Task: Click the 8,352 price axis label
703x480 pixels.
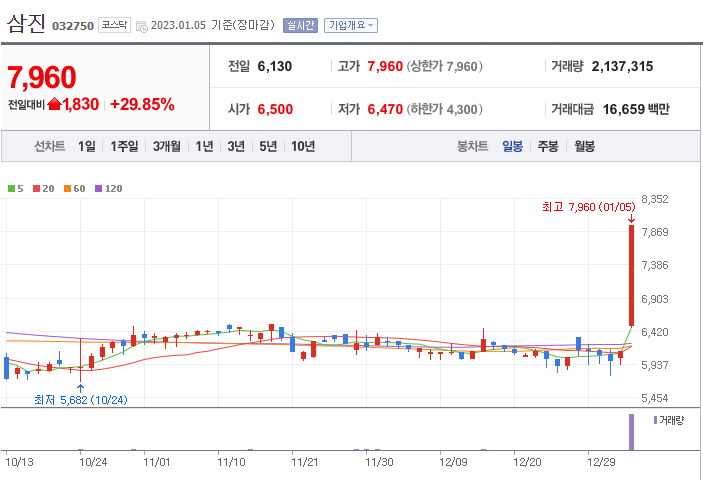Action: tap(655, 199)
